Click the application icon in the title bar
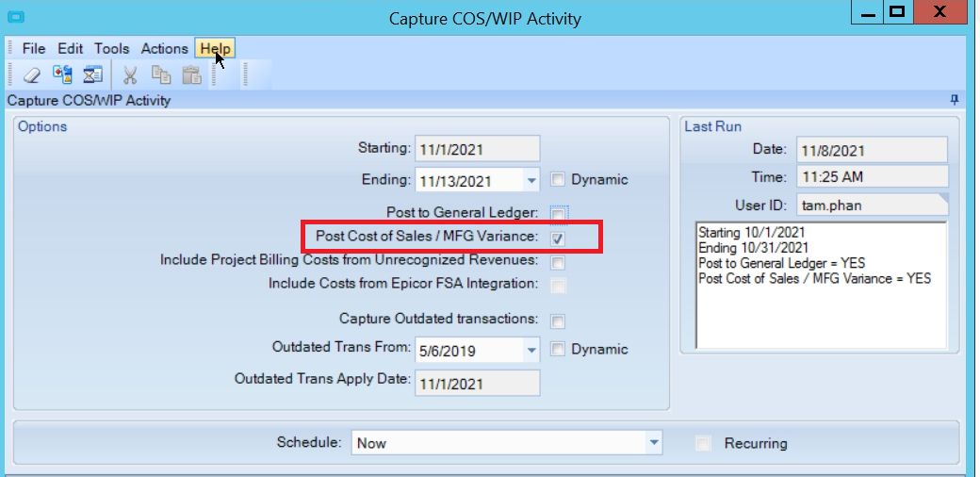The image size is (980, 477). coord(14,18)
